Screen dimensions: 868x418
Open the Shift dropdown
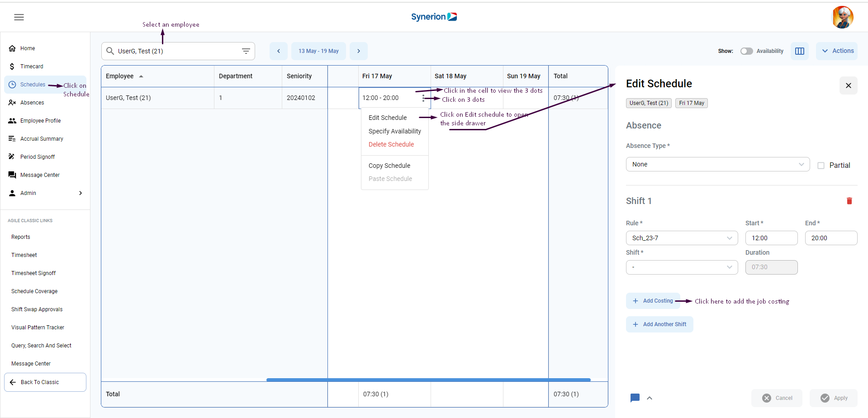click(682, 267)
